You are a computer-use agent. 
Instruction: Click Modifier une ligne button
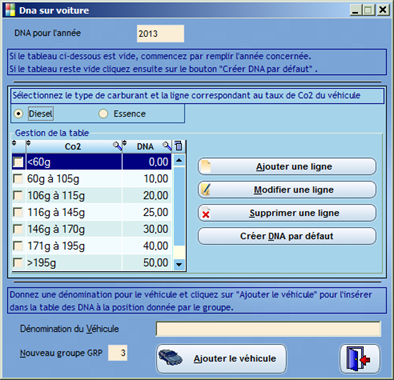287,190
